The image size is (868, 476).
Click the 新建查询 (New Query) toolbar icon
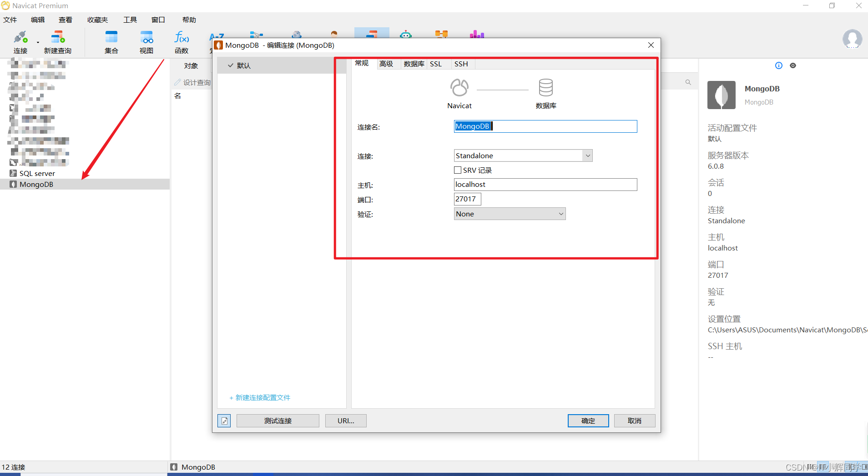tap(58, 42)
